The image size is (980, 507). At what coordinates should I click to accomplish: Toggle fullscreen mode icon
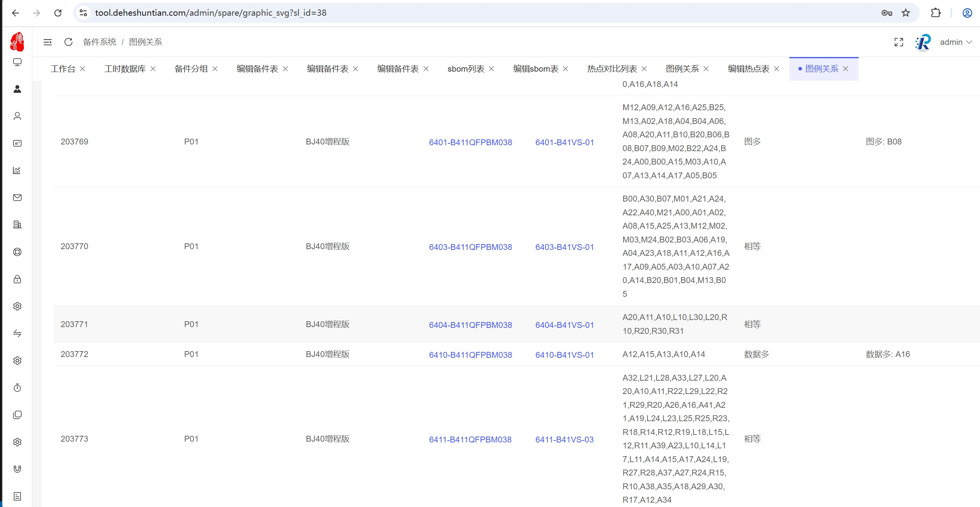[x=898, y=42]
